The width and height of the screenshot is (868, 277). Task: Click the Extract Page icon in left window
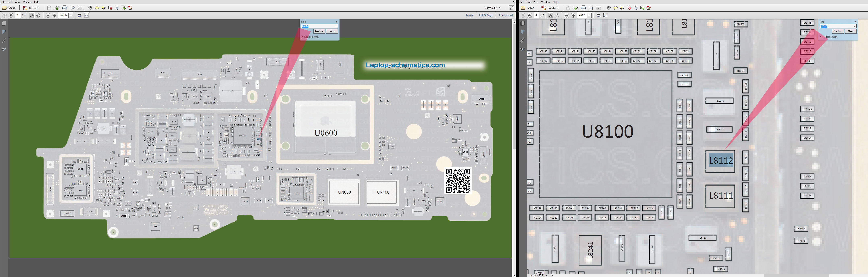(x=124, y=8)
